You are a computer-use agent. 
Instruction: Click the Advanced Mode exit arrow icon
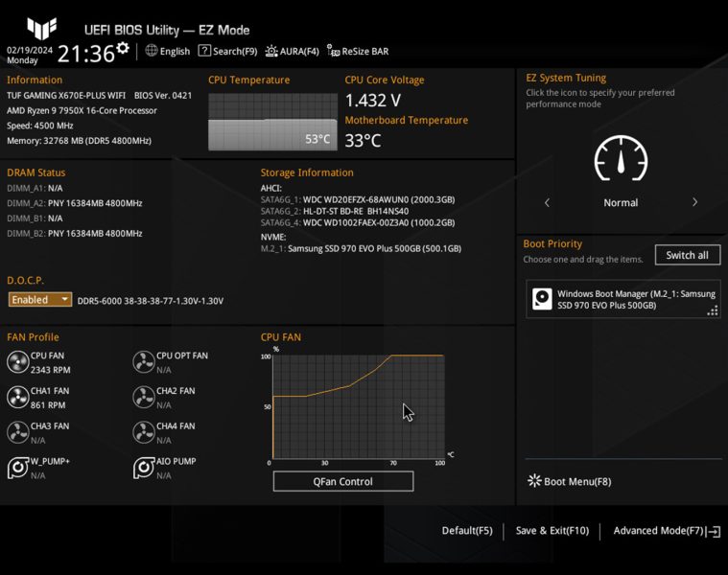point(714,532)
